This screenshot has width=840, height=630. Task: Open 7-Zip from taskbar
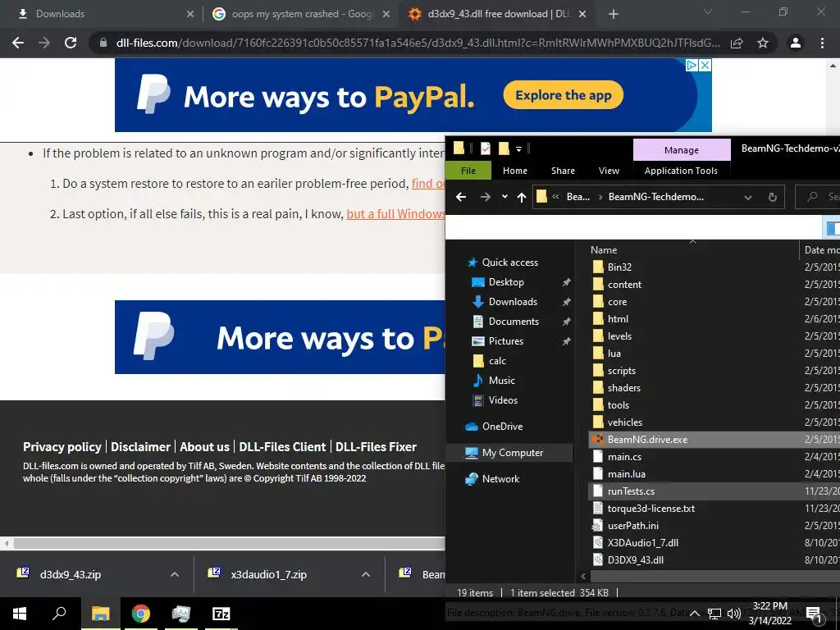(221, 614)
